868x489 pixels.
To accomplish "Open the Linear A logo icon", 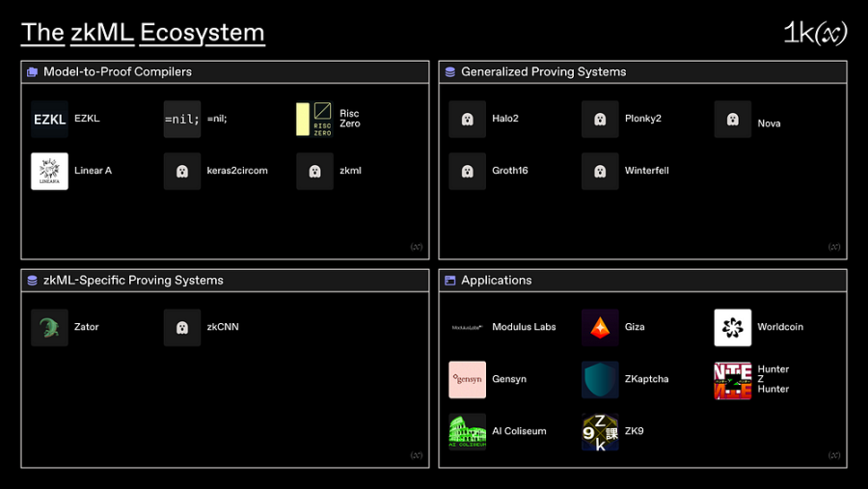I will point(49,171).
